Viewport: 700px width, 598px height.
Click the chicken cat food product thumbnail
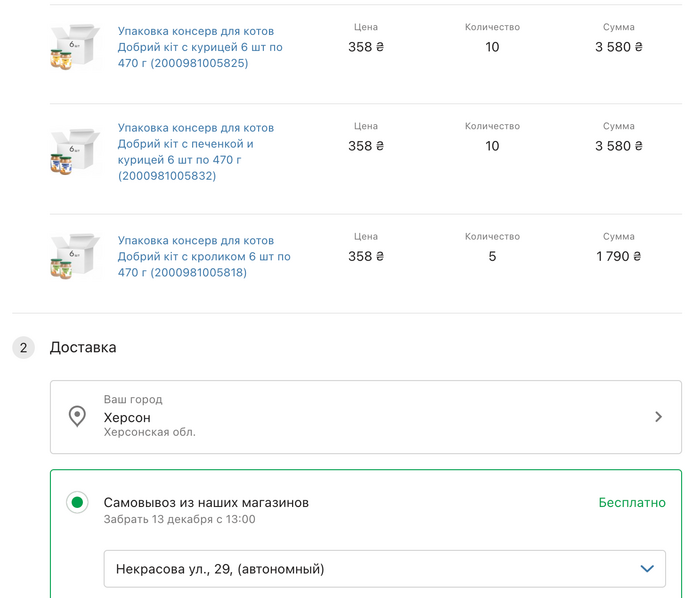pyautogui.click(x=75, y=47)
